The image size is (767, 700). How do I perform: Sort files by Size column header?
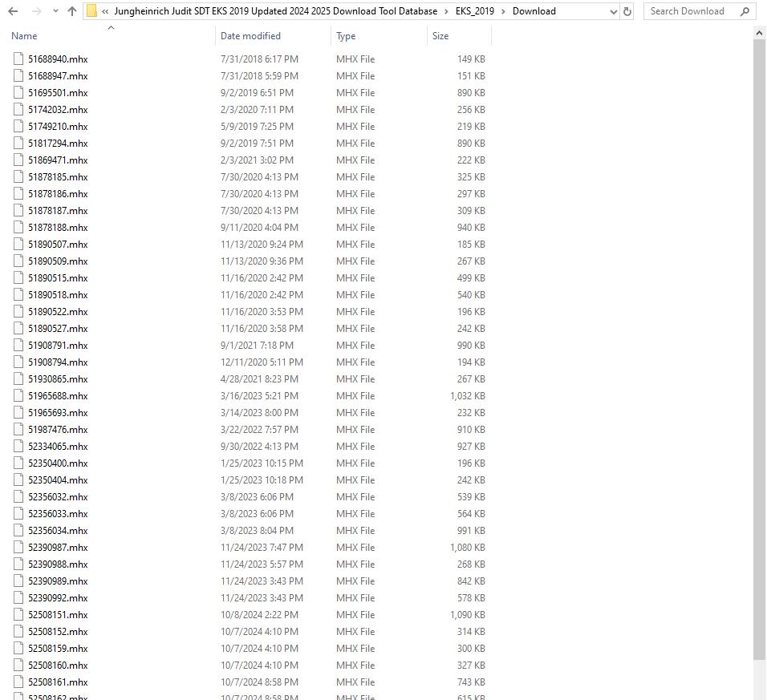pos(460,36)
